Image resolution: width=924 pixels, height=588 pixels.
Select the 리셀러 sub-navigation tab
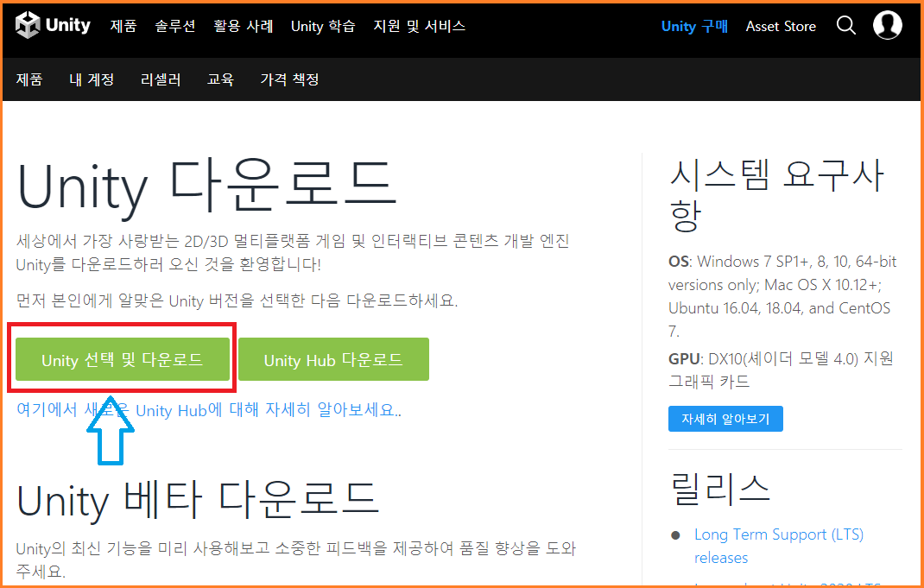tap(161, 79)
